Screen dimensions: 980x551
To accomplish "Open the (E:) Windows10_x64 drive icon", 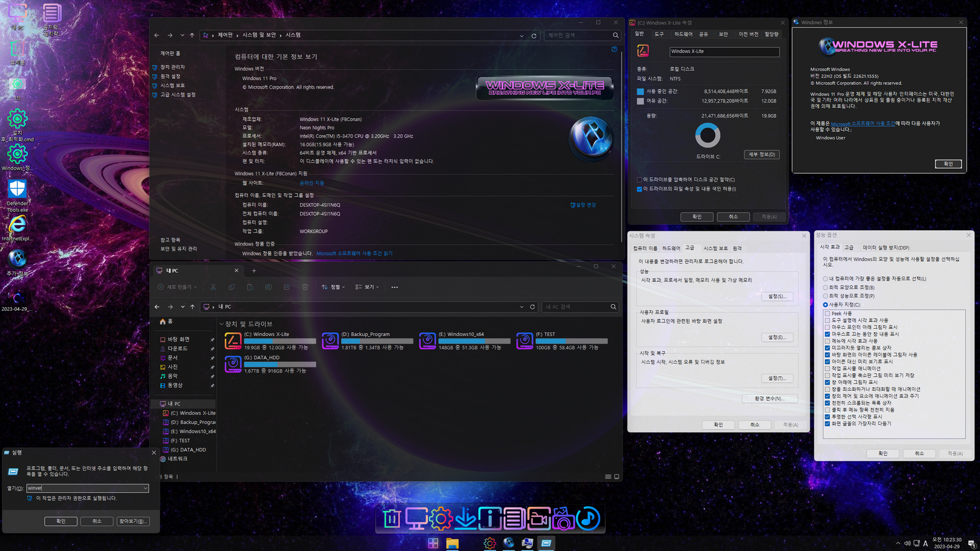I will tap(428, 340).
